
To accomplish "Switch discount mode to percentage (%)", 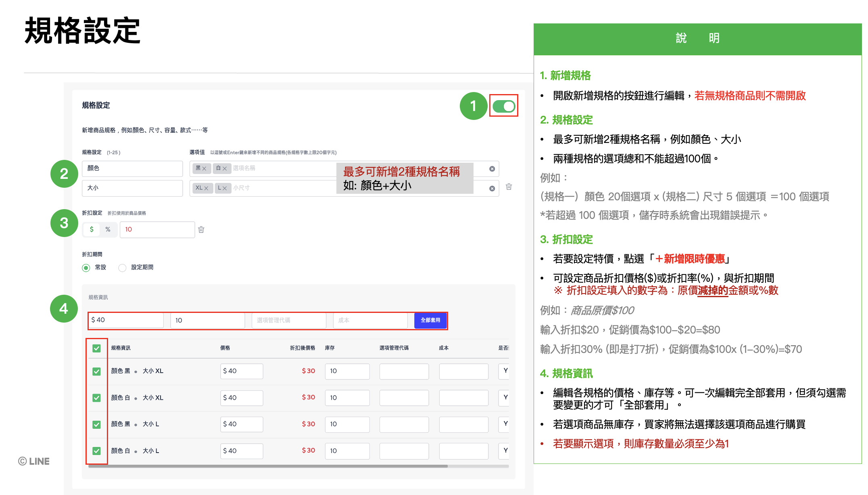I will [108, 229].
